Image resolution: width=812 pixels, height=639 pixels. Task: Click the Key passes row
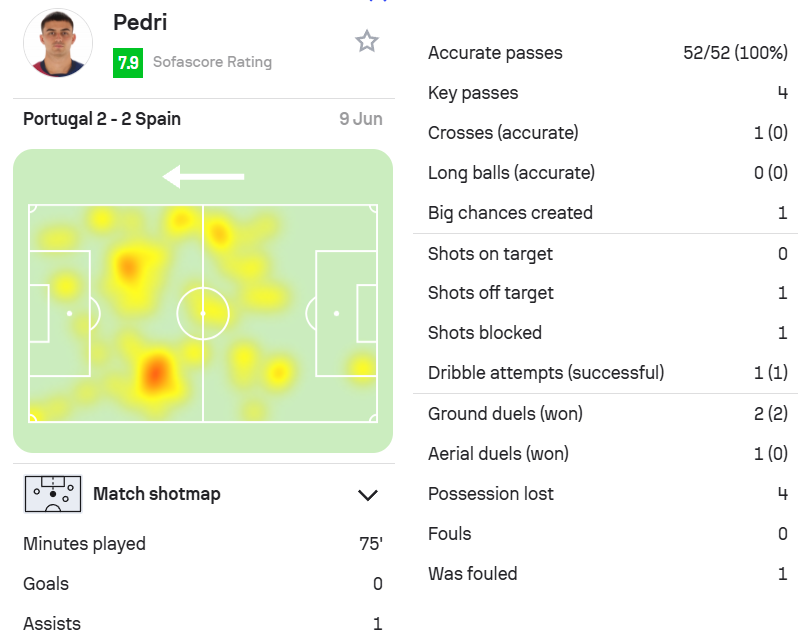click(607, 93)
